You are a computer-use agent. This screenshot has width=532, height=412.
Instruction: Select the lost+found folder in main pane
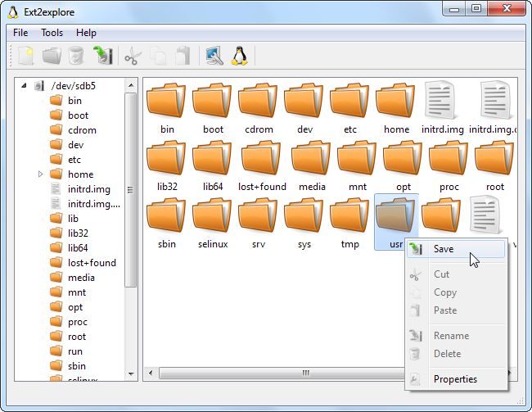[x=262, y=165]
